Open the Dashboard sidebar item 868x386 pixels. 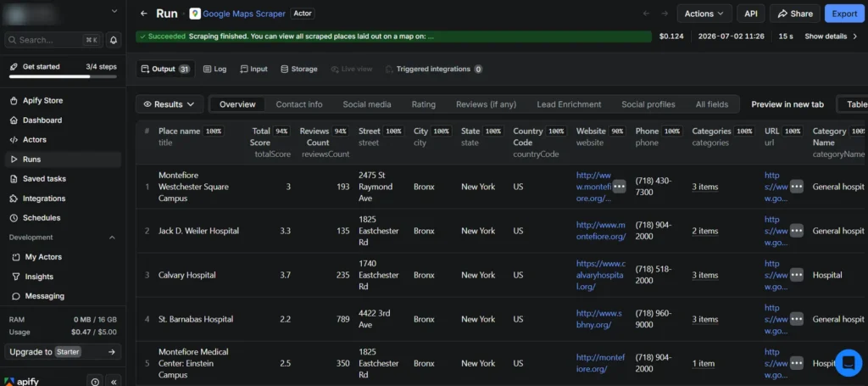tap(42, 120)
